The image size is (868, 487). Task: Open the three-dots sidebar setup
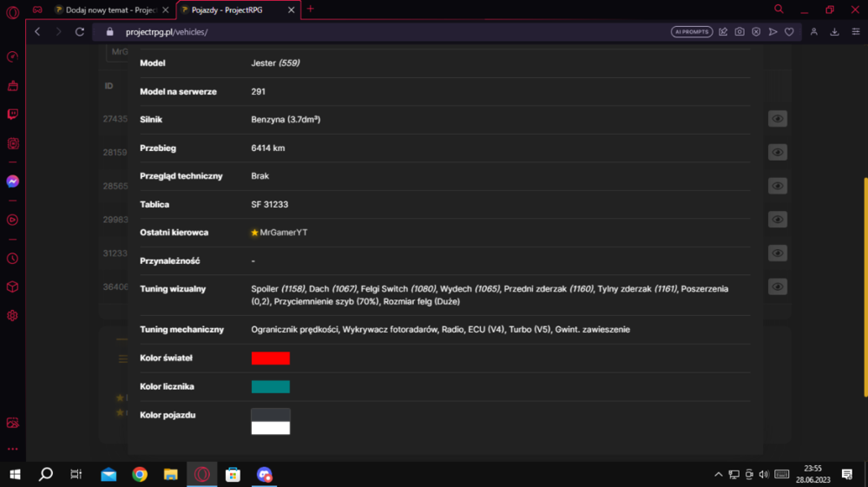(12, 449)
